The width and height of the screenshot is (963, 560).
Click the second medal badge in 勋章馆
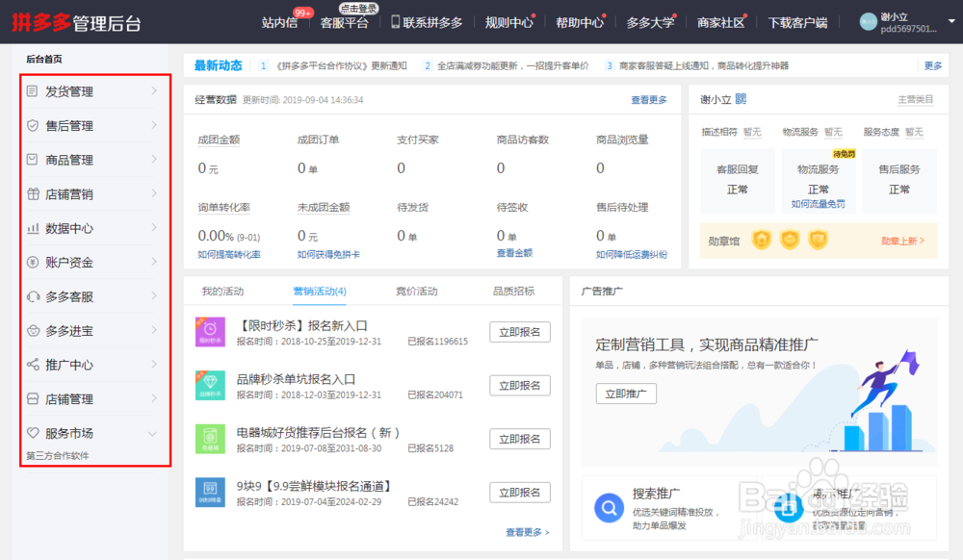790,240
